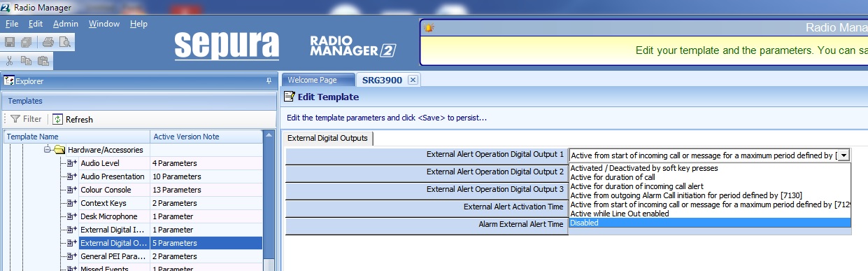The width and height of the screenshot is (868, 271).
Task: Click '10 Parameters' cell
Action: 206,176
